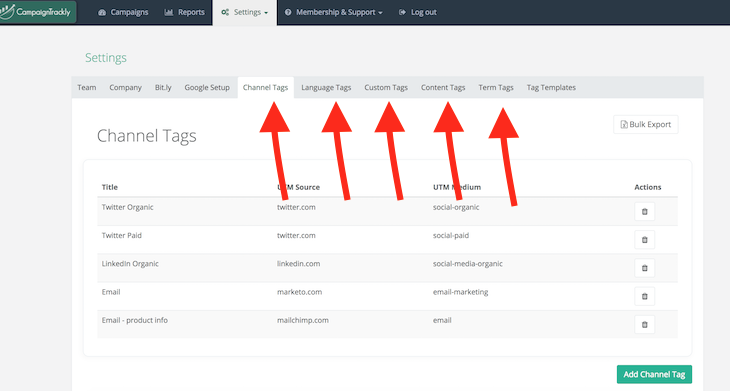Select the Twitter Paid title cell

click(x=122, y=236)
